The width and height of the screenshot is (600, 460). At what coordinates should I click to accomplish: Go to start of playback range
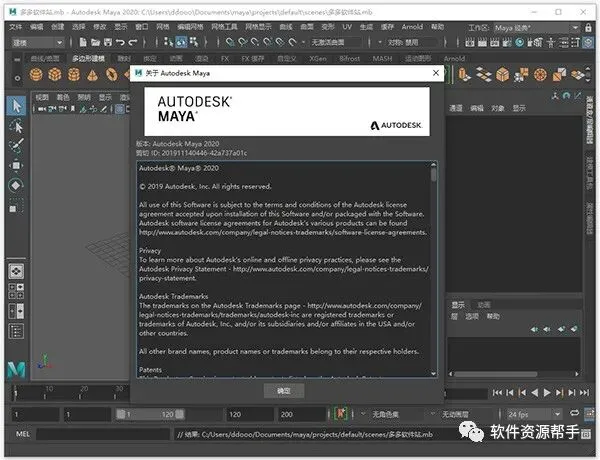coord(497,393)
